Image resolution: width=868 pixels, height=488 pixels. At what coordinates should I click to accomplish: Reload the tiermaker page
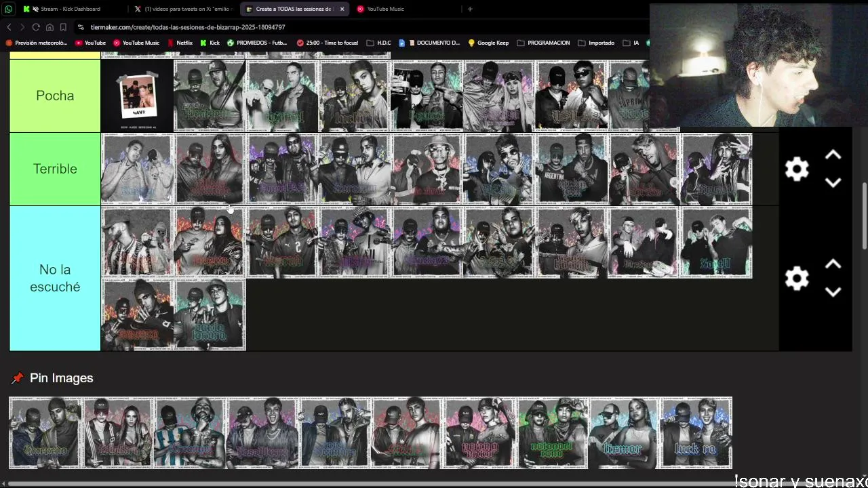point(36,27)
